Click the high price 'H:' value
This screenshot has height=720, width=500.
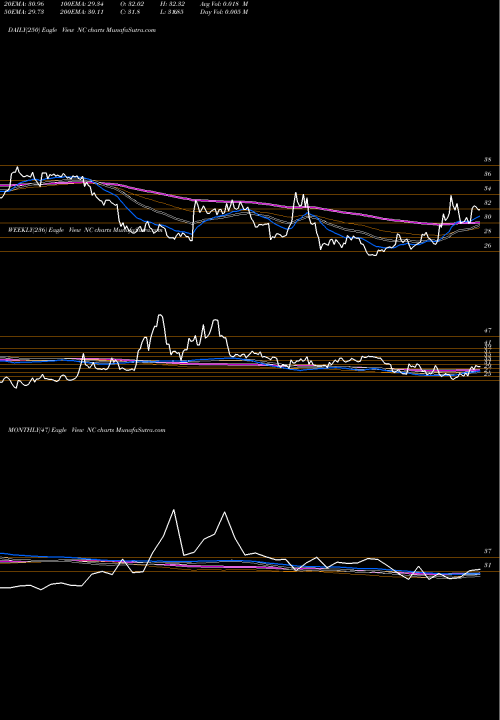[172, 4]
